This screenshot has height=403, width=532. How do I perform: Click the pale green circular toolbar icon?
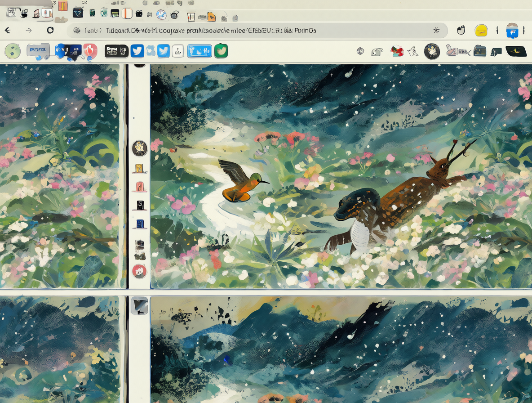[x=13, y=51]
